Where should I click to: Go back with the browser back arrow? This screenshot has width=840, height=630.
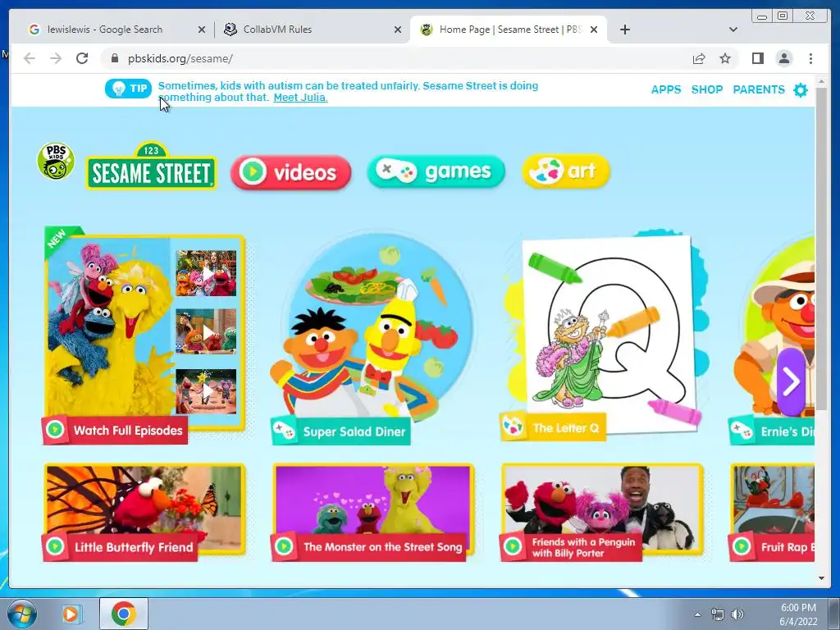click(30, 58)
